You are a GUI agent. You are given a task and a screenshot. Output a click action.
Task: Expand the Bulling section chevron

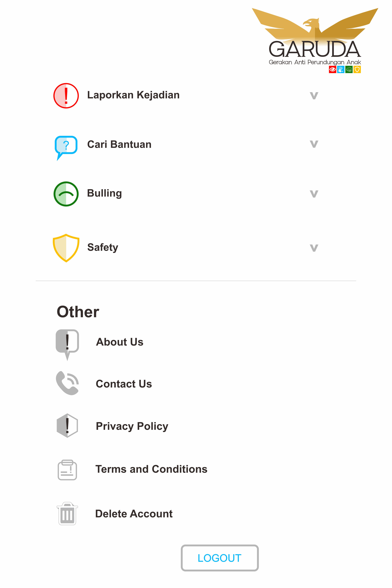pos(314,194)
